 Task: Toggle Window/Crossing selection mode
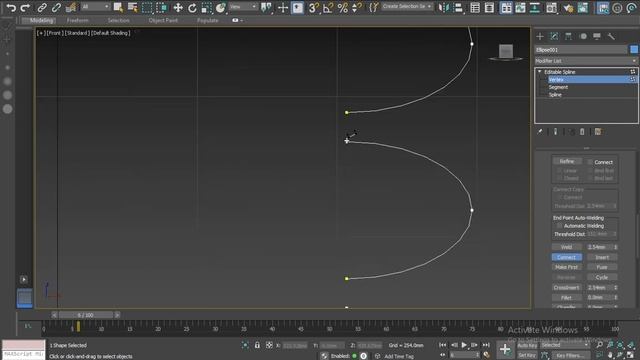162,7
